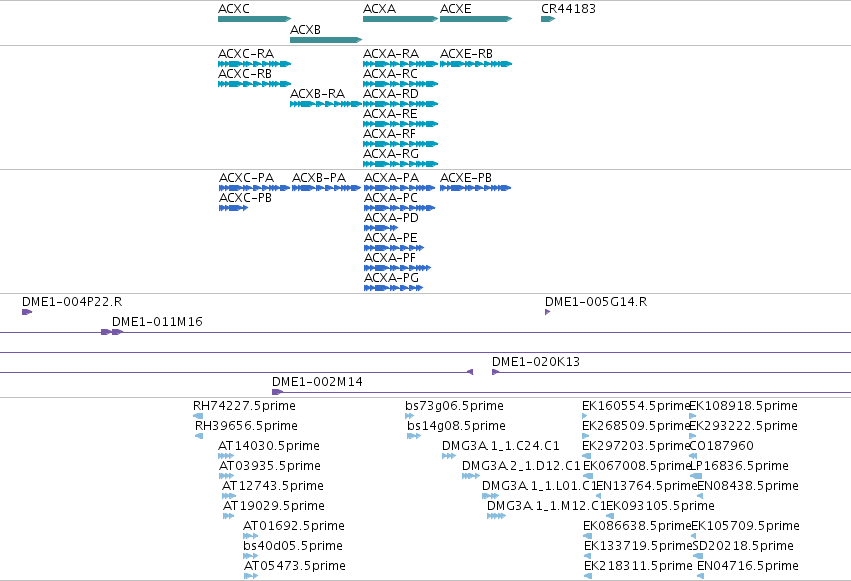Click the EK218311.5prime EST label
Image resolution: width=851 pixels, height=581 pixels.
coord(638,567)
